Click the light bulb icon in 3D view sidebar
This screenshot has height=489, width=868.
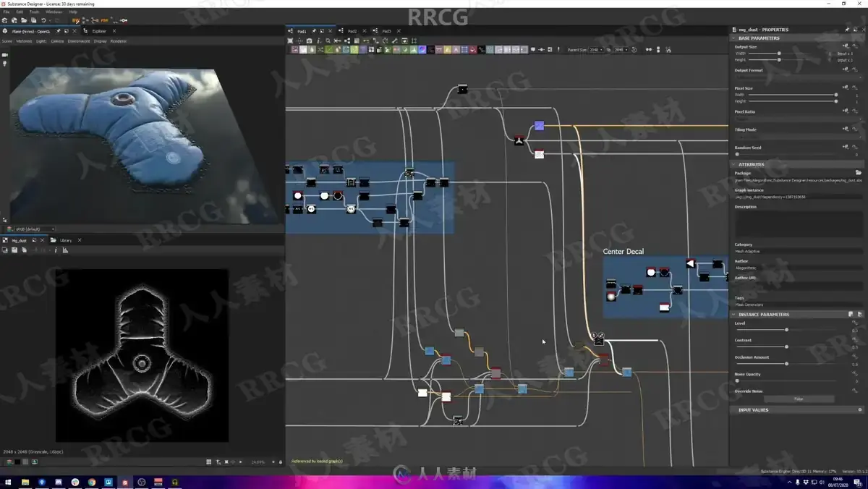coord(4,64)
